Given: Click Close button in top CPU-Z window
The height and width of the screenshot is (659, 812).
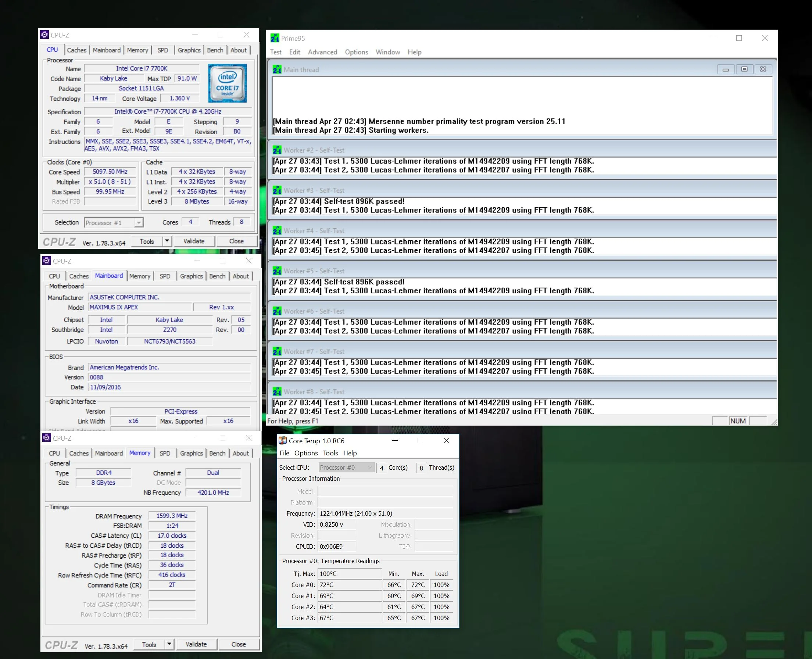Looking at the screenshot, I should click(x=236, y=241).
